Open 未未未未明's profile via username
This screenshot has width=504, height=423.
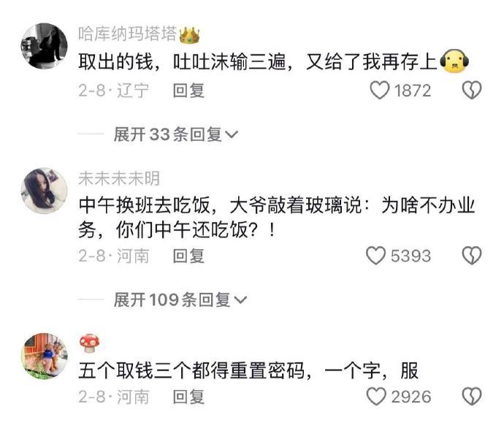click(119, 178)
